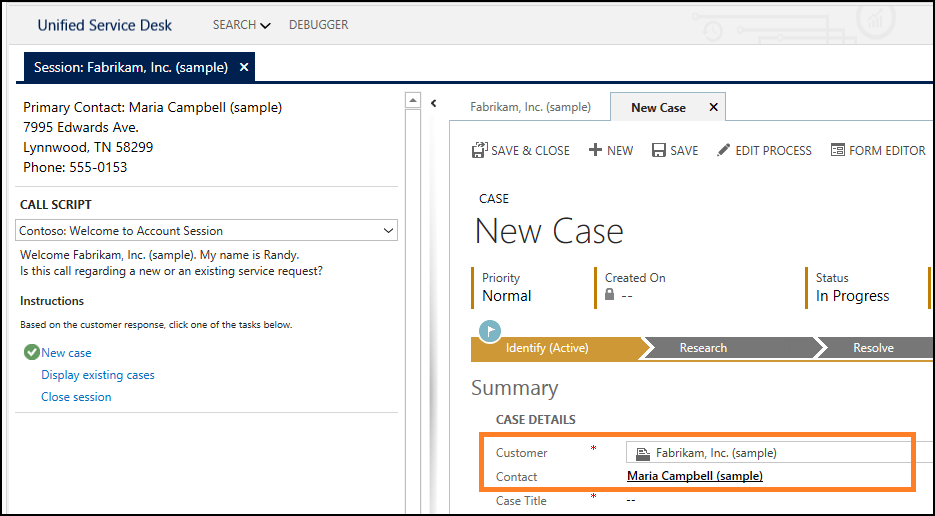
Task: Click the EDIT PROCESS label
Action: coord(773,151)
